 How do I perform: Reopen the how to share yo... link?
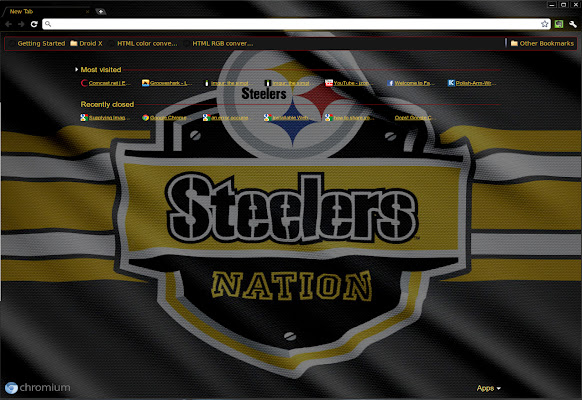353,118
